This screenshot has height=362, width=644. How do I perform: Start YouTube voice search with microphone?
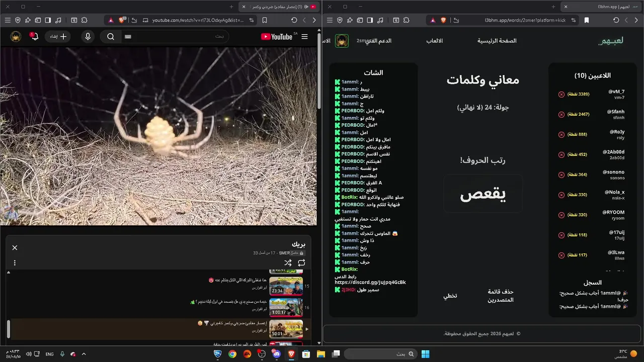pos(88,37)
